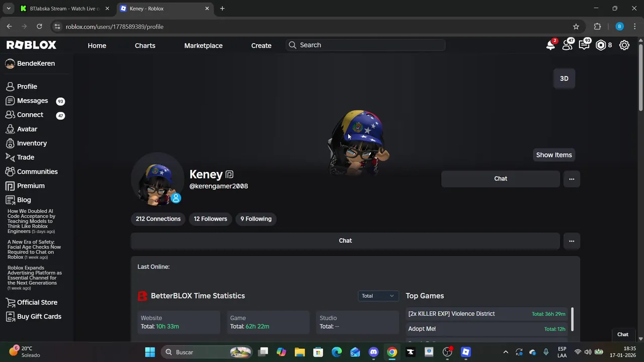
Task: Click the Show Items button
Action: (554, 155)
